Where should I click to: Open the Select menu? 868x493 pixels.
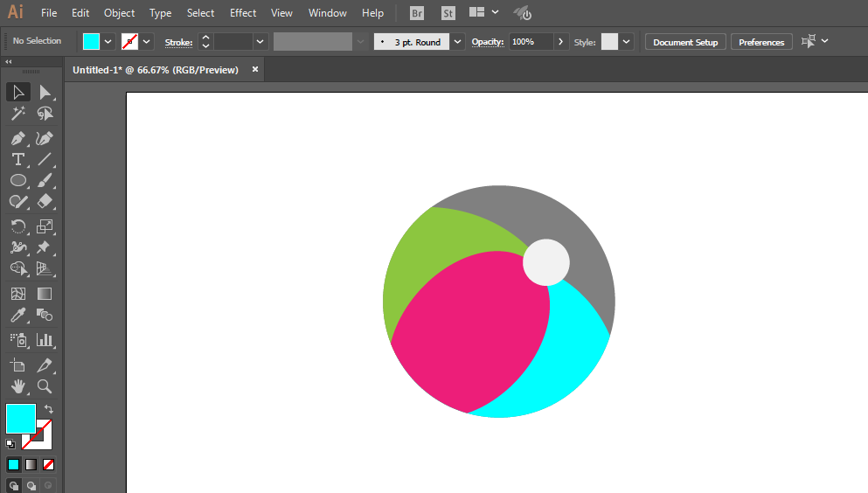click(200, 13)
